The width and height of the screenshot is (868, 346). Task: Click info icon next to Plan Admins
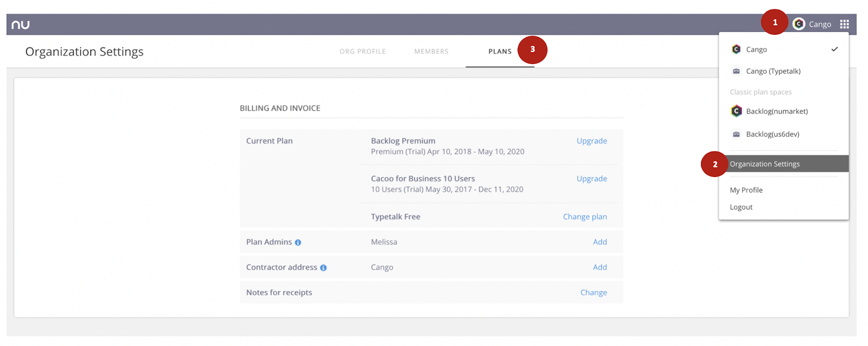pos(298,242)
